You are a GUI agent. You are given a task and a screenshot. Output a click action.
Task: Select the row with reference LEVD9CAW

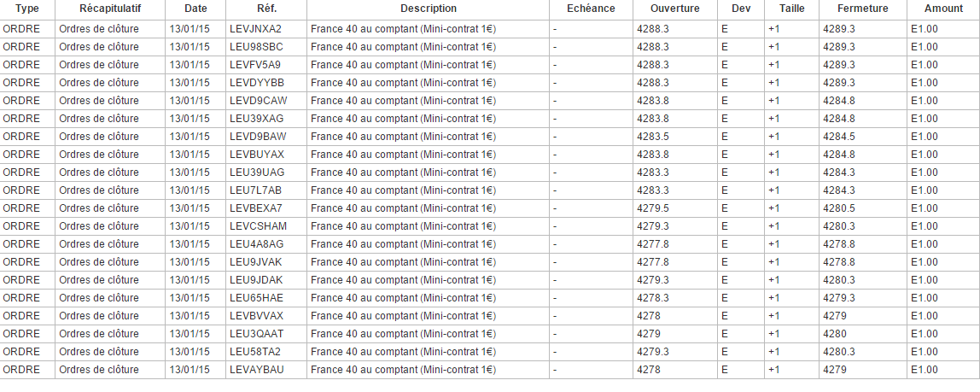(258, 101)
